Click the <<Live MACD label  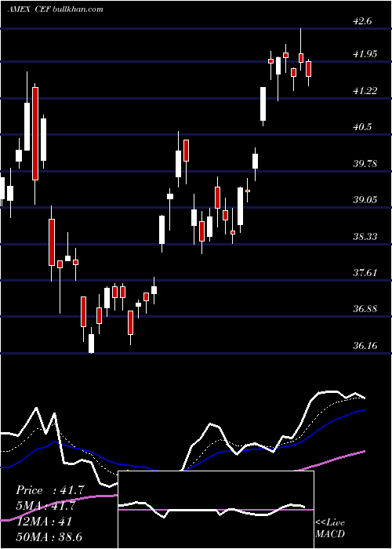330,528
